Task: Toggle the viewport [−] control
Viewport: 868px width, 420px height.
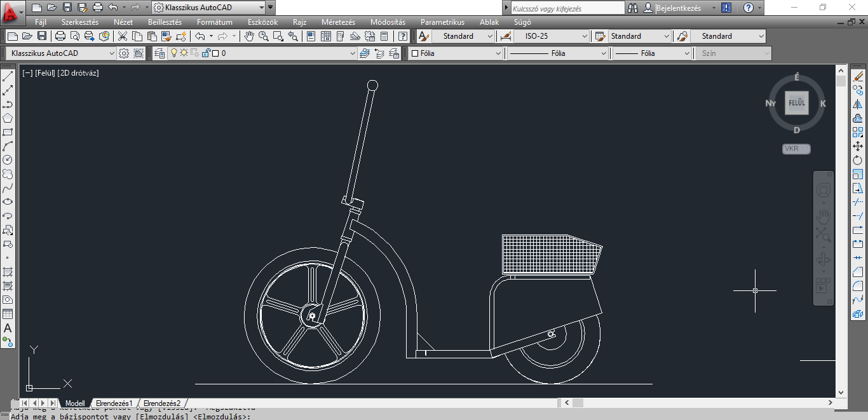Action: pos(27,73)
